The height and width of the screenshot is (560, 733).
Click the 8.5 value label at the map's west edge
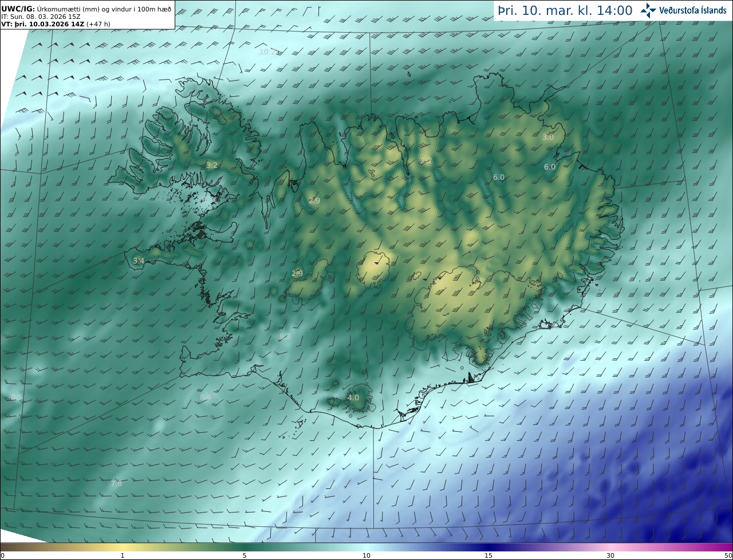[16, 397]
